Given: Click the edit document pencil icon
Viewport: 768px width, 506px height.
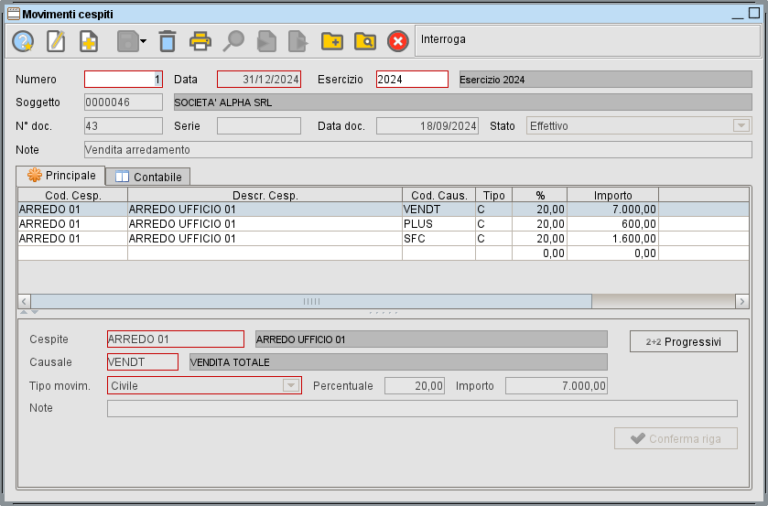Looking at the screenshot, I should tap(55, 41).
